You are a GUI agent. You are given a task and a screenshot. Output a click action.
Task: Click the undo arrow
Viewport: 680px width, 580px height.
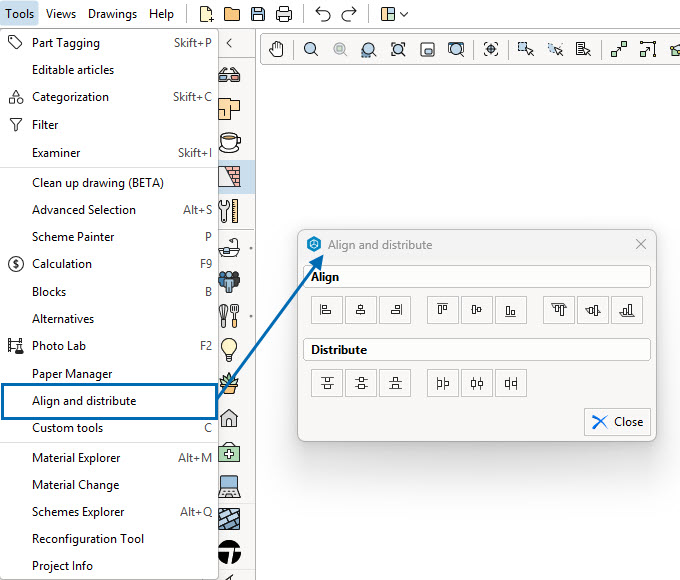click(x=323, y=14)
